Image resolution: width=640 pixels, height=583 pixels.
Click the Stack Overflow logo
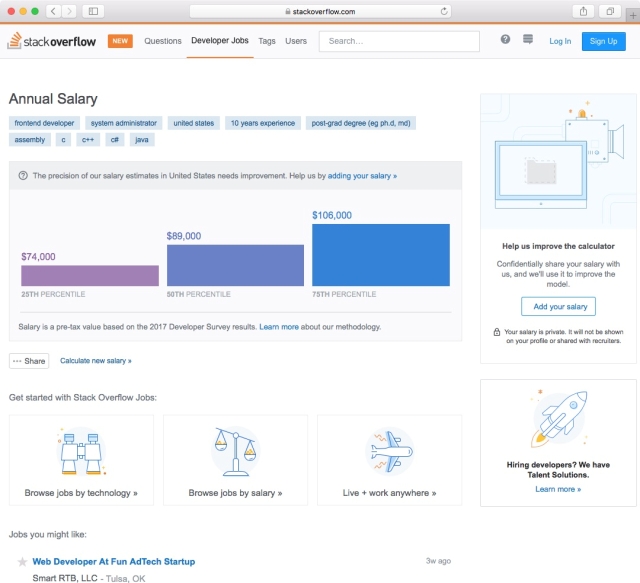click(51, 41)
